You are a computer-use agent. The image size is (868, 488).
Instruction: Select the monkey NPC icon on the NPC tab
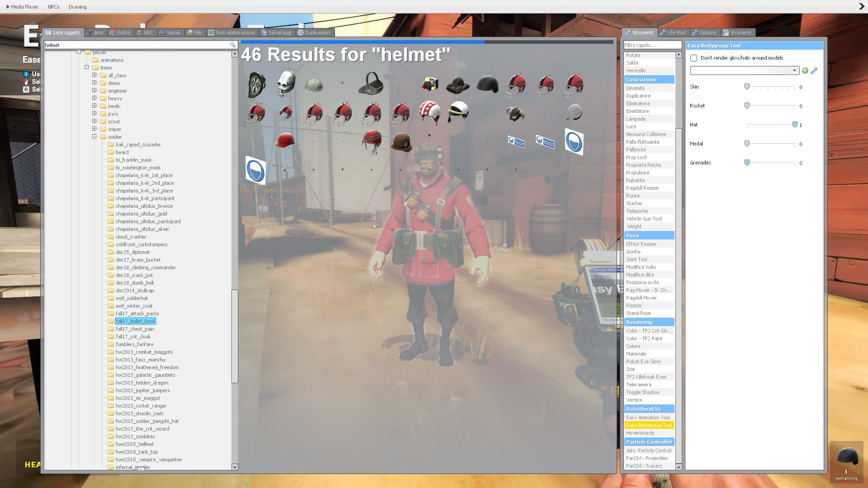click(140, 32)
